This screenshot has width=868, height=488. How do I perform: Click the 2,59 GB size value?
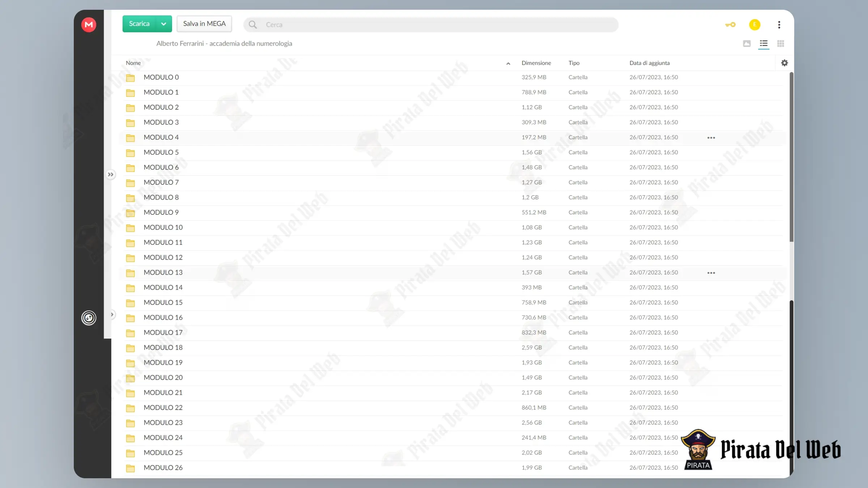pyautogui.click(x=532, y=347)
